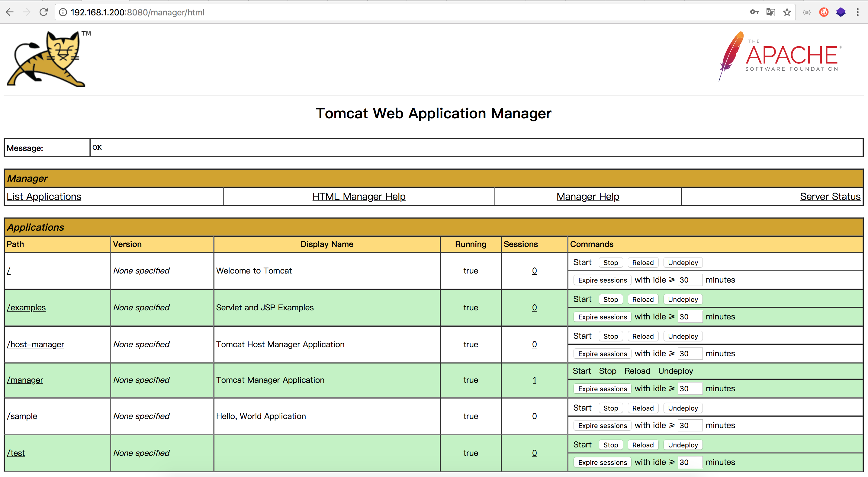Image resolution: width=868 pixels, height=477 pixels.
Task: Click the curly-braces extension icon
Action: click(807, 12)
